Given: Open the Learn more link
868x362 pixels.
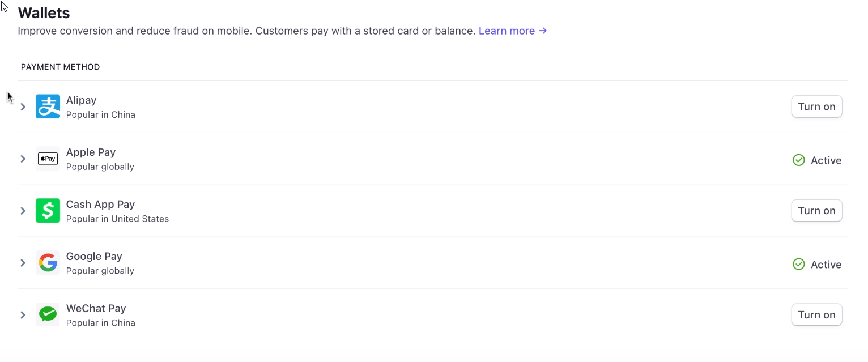Looking at the screenshot, I should coord(513,31).
